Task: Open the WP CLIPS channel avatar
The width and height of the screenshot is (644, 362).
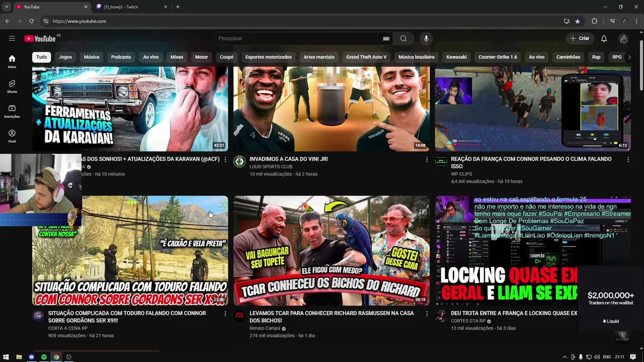Action: click(441, 161)
